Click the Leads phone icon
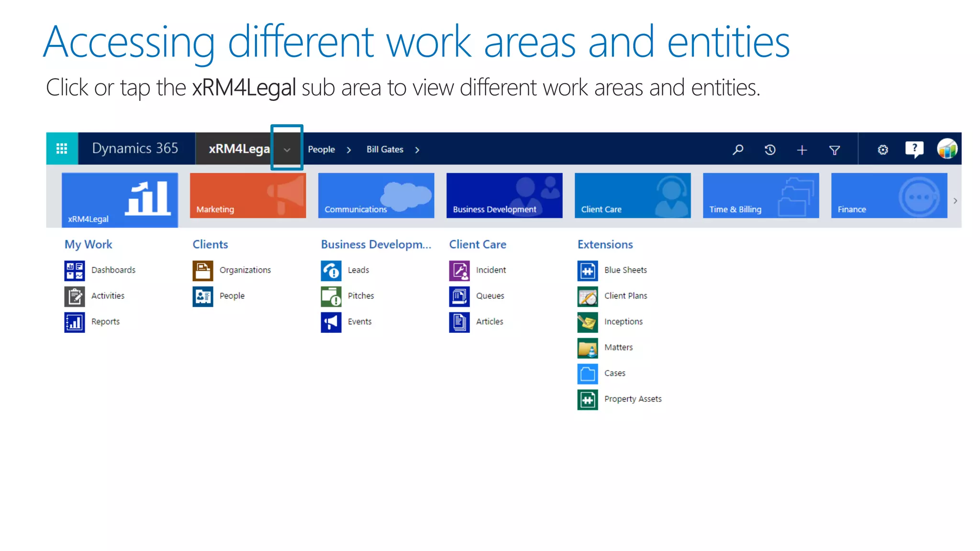This screenshot has width=980, height=551. click(331, 270)
